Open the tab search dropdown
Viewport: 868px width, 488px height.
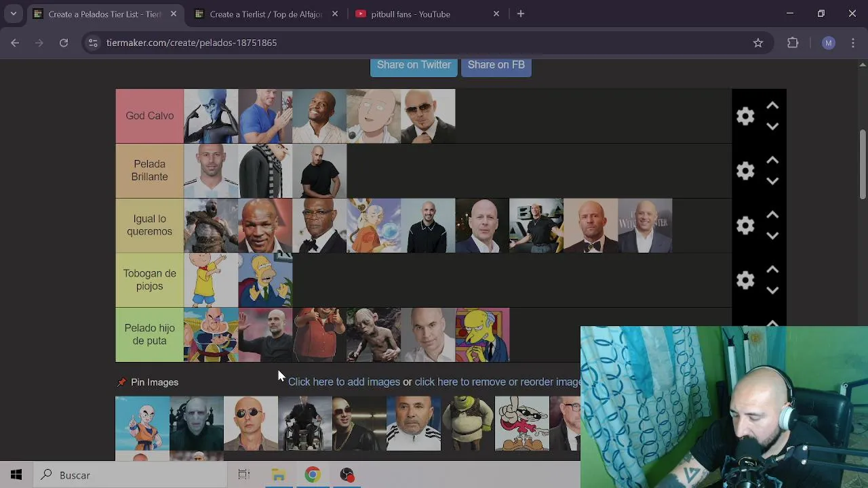13,14
